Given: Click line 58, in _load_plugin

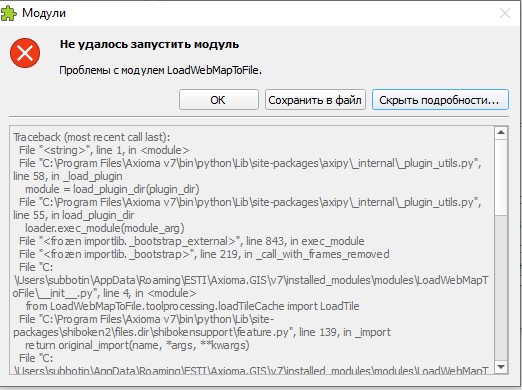Looking at the screenshot, I should click(x=68, y=176).
